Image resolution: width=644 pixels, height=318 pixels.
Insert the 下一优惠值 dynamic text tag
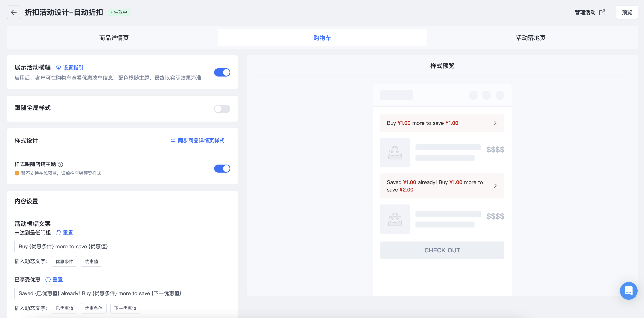[125, 308]
